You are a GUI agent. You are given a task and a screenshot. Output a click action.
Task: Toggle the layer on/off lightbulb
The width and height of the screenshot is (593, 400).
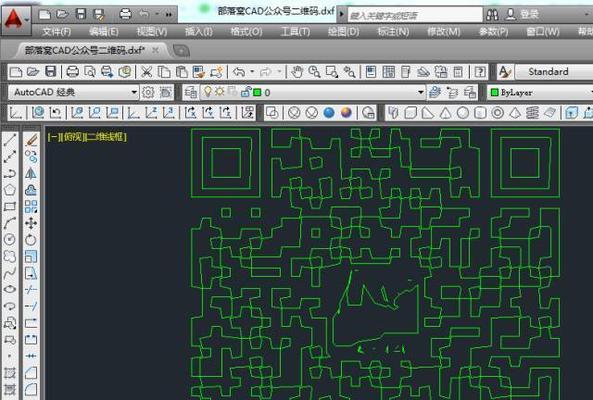208,92
